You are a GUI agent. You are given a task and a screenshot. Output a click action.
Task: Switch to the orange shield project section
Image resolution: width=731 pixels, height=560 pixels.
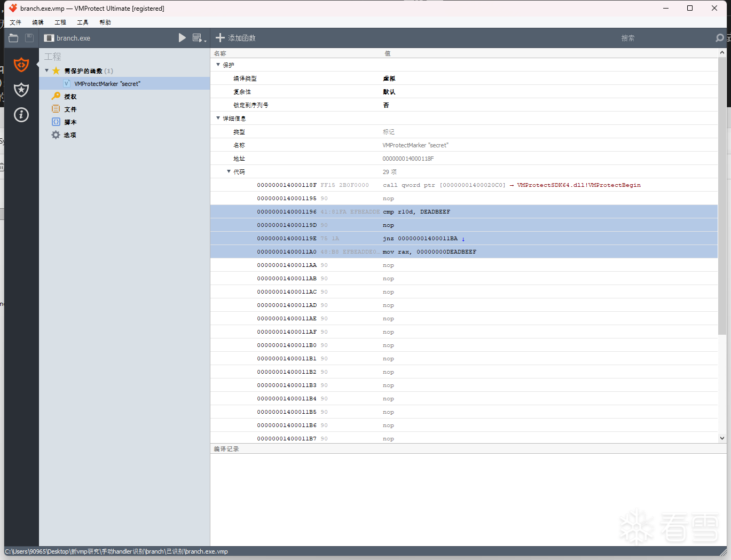[x=21, y=65]
